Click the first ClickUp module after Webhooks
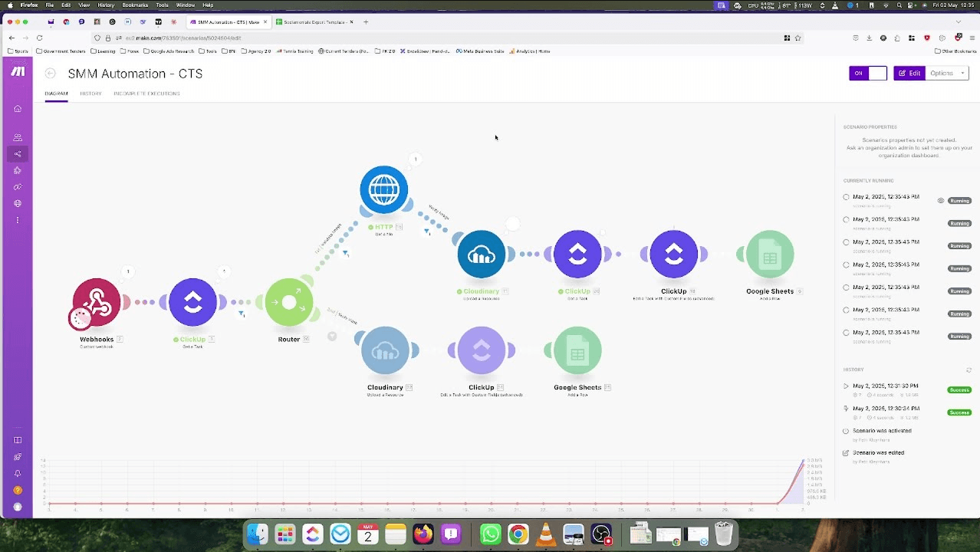This screenshot has width=980, height=552. [x=192, y=302]
